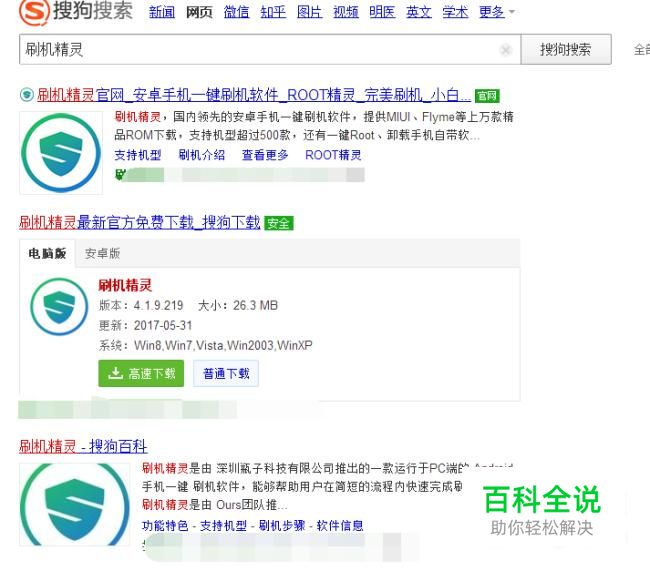
Task: Open the 视频 search category
Action: (x=346, y=12)
